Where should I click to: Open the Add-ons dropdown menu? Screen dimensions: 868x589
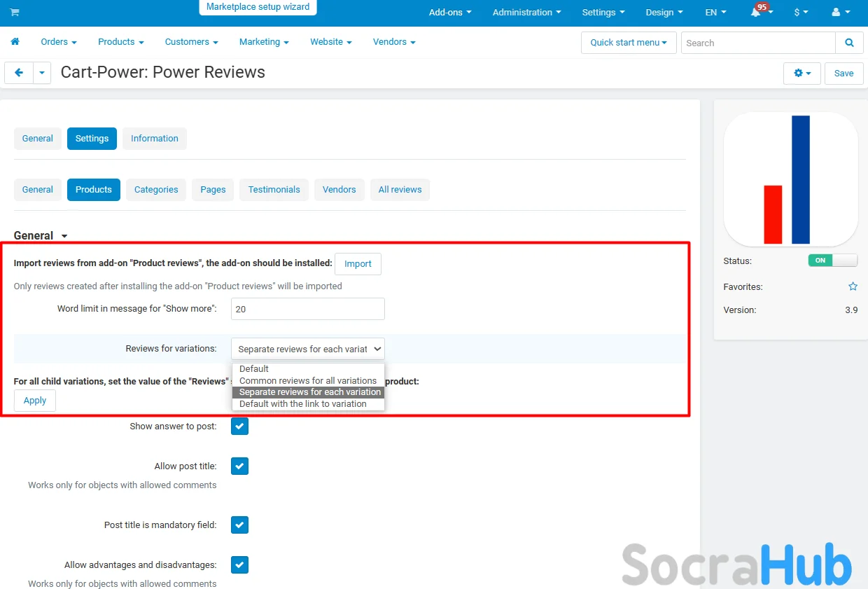pyautogui.click(x=450, y=13)
